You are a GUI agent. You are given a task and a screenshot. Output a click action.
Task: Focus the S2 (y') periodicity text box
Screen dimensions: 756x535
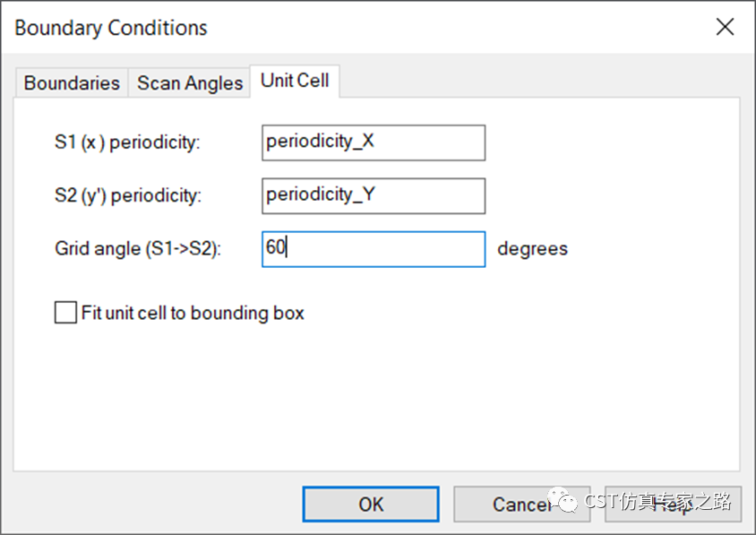(x=374, y=196)
